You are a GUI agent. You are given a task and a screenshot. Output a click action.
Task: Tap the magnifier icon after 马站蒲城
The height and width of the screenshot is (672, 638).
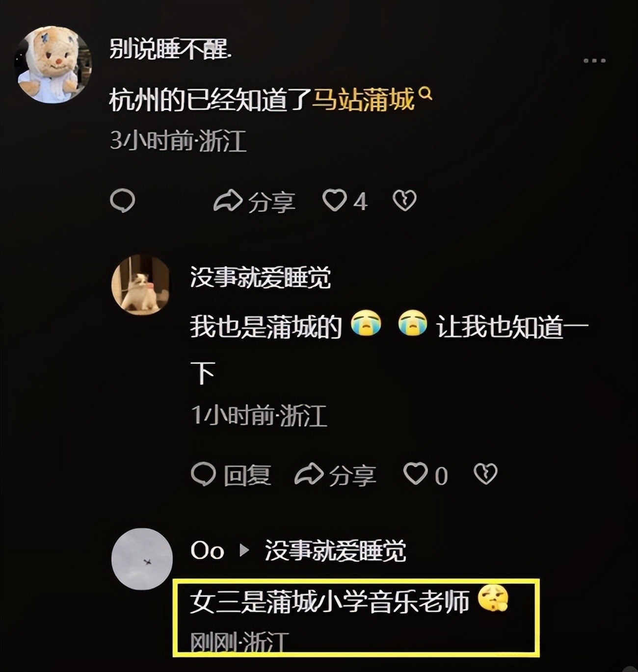pos(426,93)
